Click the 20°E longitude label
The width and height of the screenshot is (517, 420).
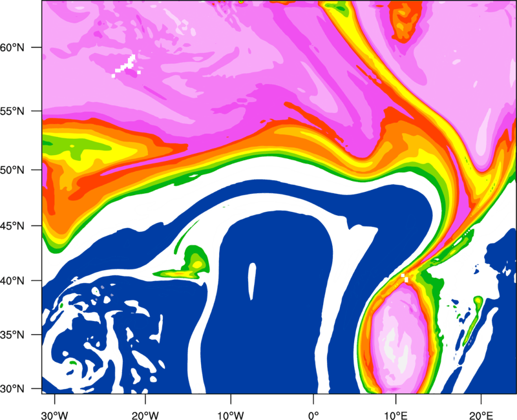point(481,415)
